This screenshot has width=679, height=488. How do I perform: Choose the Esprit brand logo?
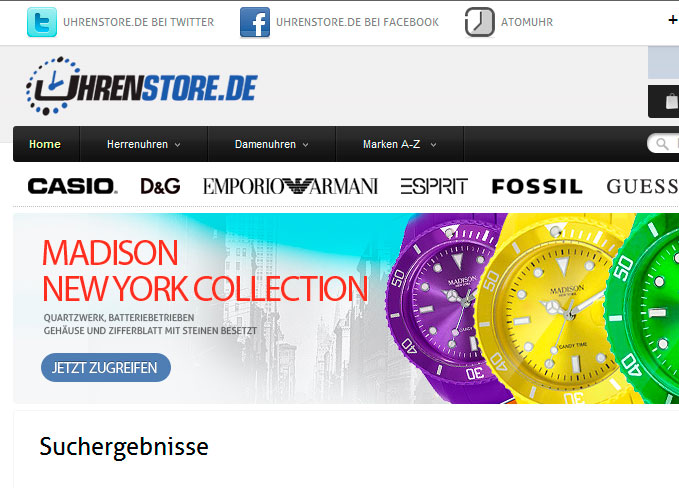434,186
